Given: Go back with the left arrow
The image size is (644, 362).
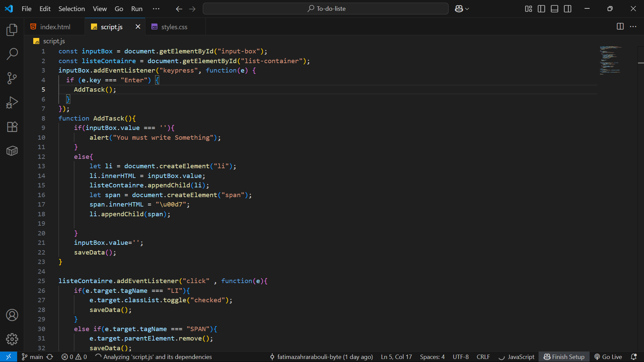Looking at the screenshot, I should pyautogui.click(x=179, y=9).
